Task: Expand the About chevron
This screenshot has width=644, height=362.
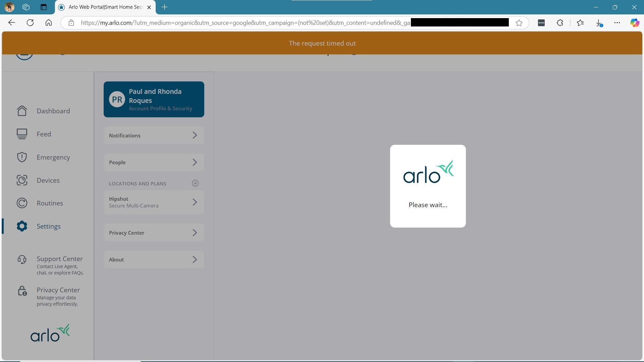Action: 195,259
